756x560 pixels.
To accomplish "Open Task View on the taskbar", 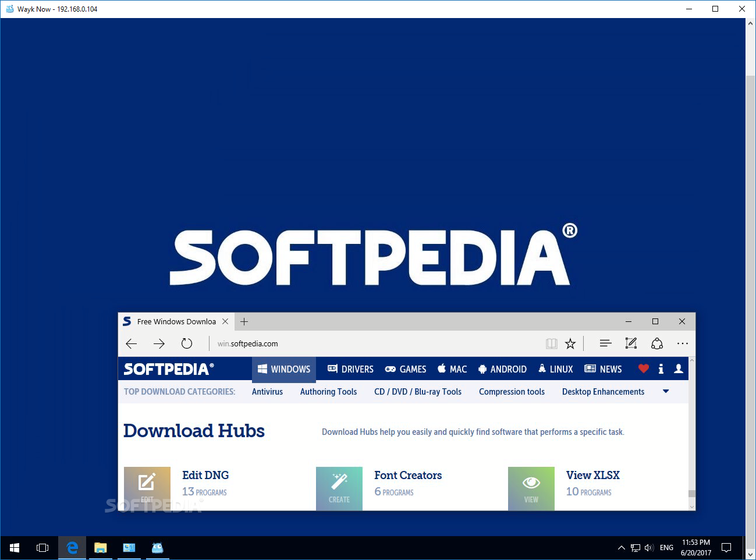I will [42, 548].
